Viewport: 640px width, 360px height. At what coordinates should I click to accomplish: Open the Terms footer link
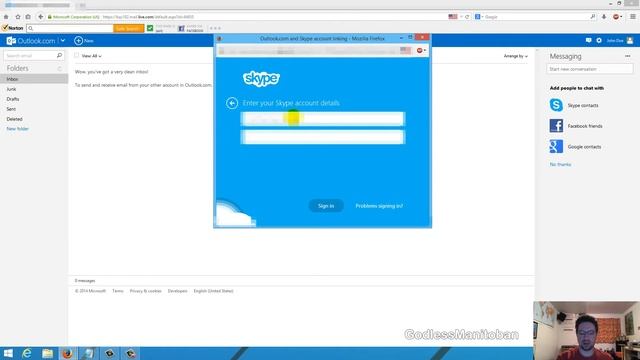click(x=118, y=291)
